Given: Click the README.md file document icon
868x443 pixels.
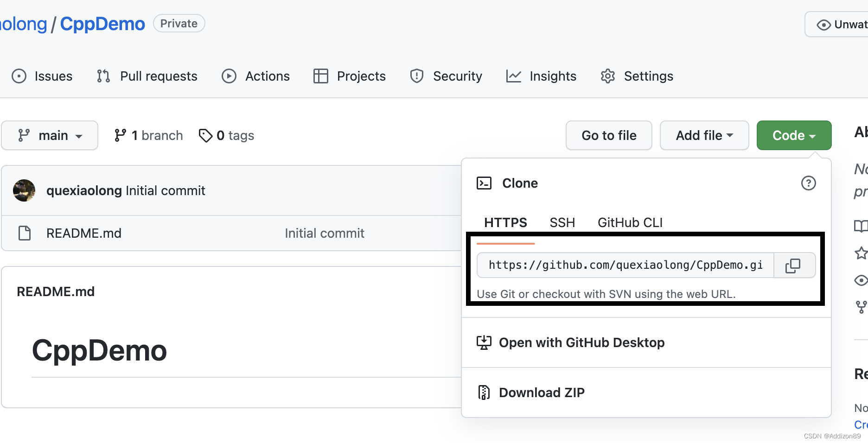Looking at the screenshot, I should click(25, 233).
